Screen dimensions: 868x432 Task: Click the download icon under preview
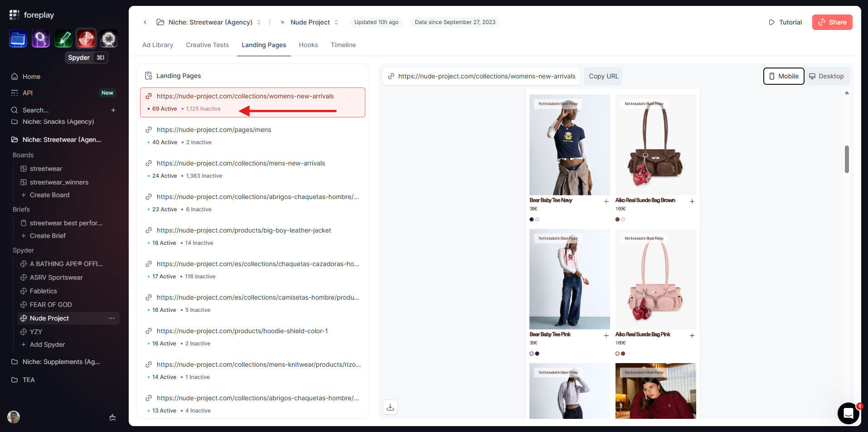(x=390, y=407)
